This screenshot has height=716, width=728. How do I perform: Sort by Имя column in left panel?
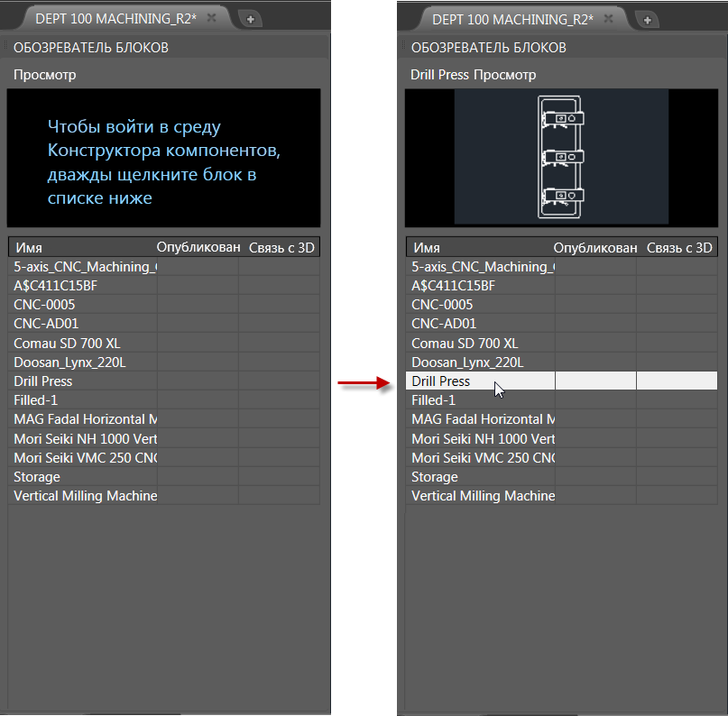tap(83, 247)
